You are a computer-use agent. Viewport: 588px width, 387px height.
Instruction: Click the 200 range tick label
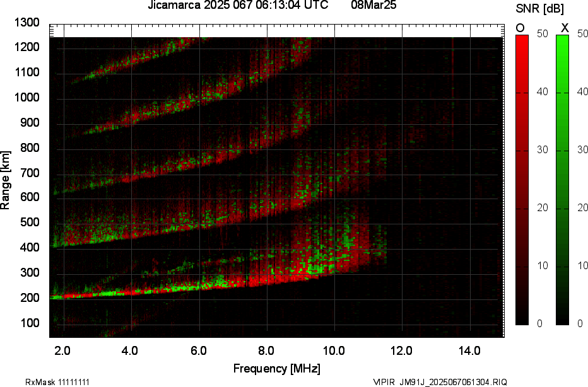[x=30, y=298]
